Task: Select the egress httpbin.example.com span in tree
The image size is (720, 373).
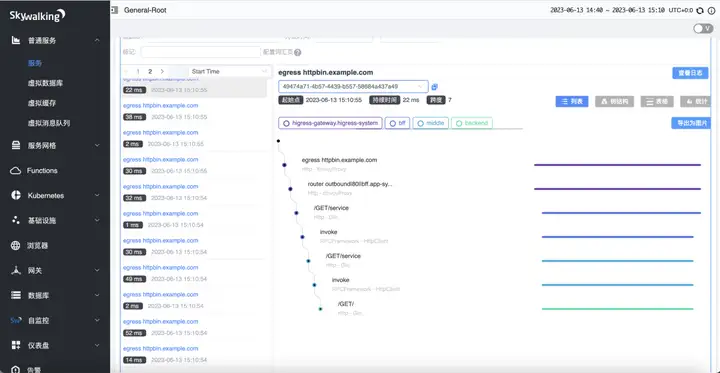Action: tap(339, 160)
